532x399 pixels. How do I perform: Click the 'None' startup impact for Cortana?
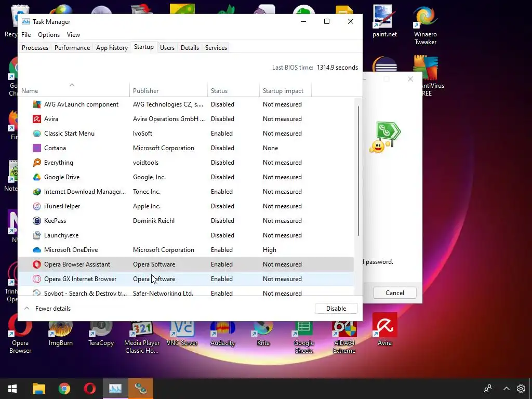(x=270, y=148)
